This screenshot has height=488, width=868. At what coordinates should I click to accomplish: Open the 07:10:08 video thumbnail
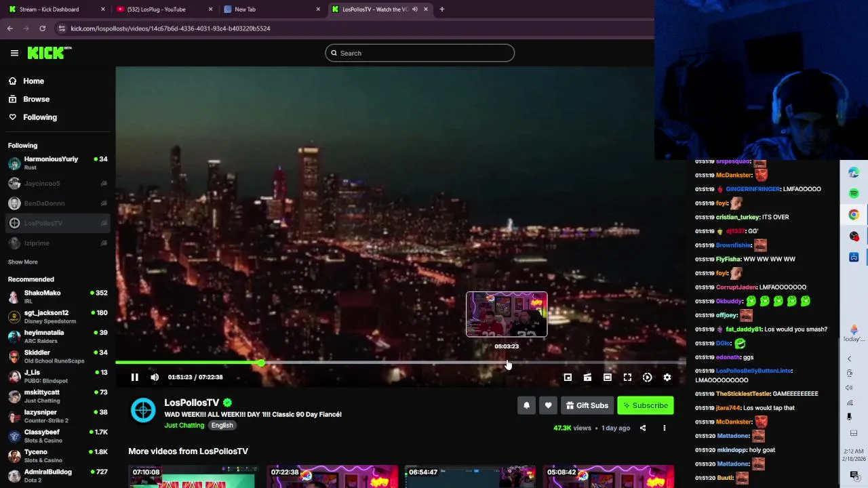pyautogui.click(x=194, y=476)
